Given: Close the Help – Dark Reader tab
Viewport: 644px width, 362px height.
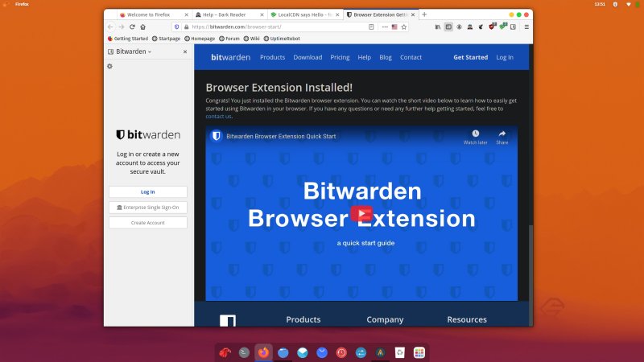Looking at the screenshot, I should 262,14.
